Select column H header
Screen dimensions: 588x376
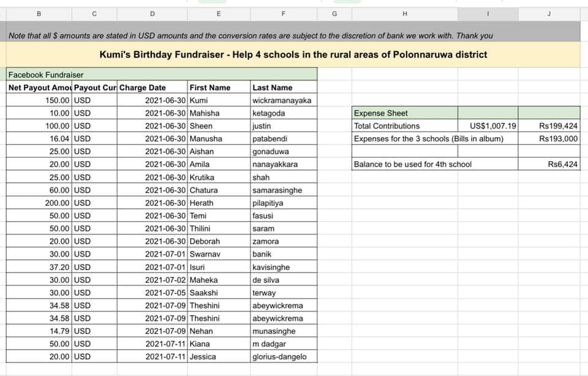click(x=405, y=14)
